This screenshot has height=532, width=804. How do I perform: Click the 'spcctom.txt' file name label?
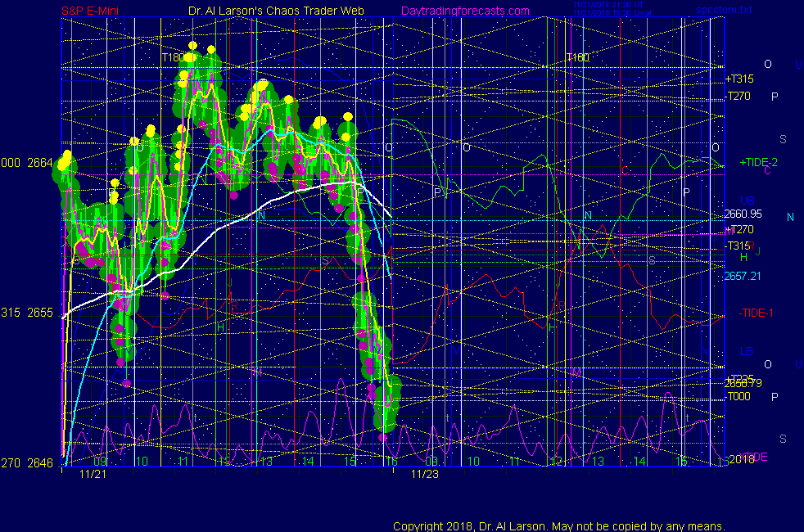point(724,10)
